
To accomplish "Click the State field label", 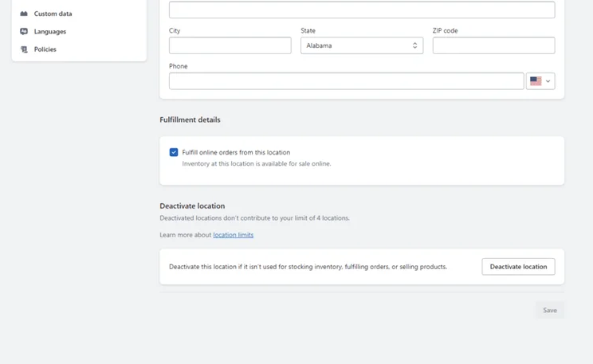I will [308, 30].
